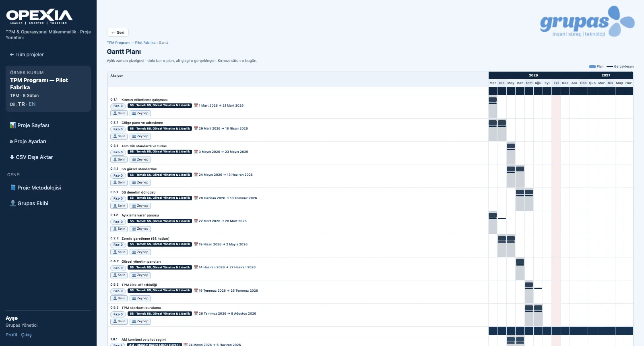The width and height of the screenshot is (644, 346).
Task: Go back with the Geri button
Action: click(x=118, y=32)
